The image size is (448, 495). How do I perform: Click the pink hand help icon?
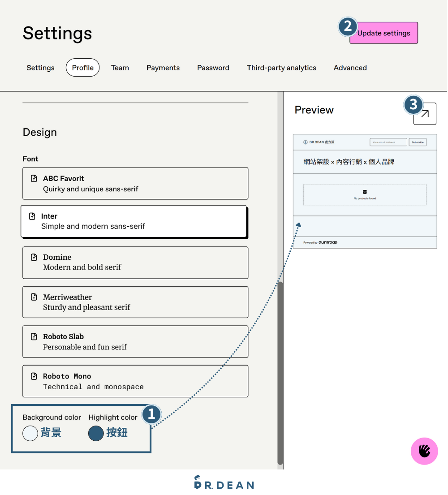tap(424, 451)
